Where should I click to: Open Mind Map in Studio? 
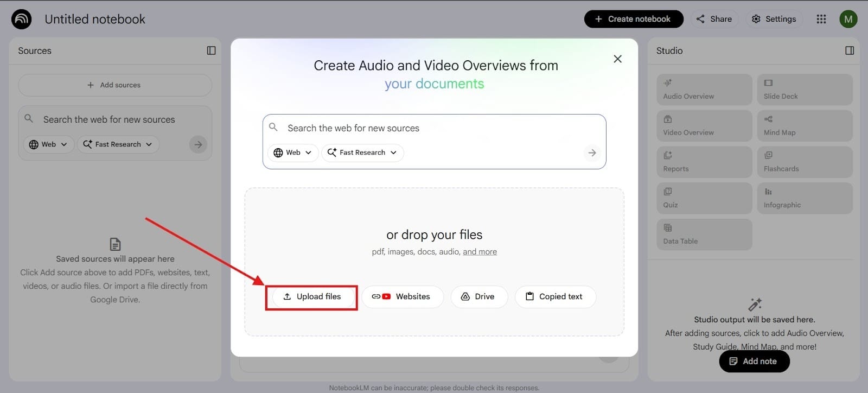tap(805, 126)
